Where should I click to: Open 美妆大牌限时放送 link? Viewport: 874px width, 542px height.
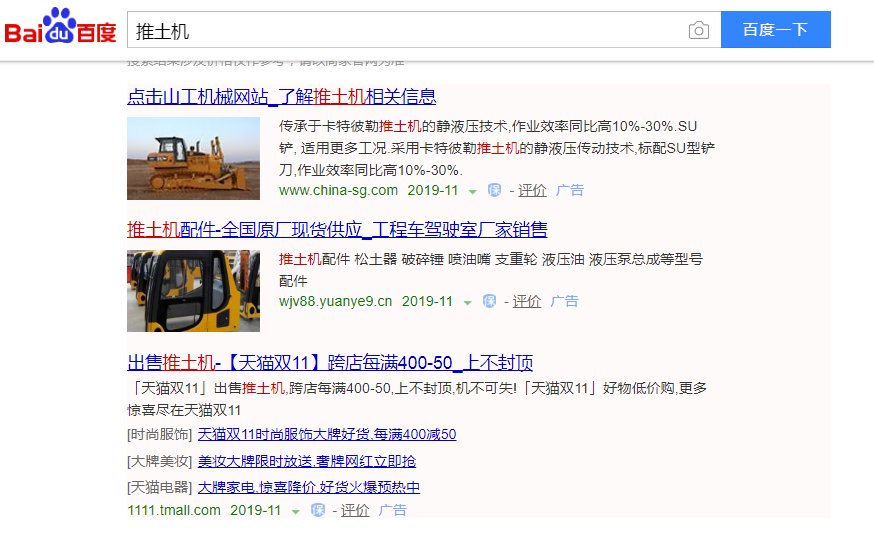coord(307,461)
